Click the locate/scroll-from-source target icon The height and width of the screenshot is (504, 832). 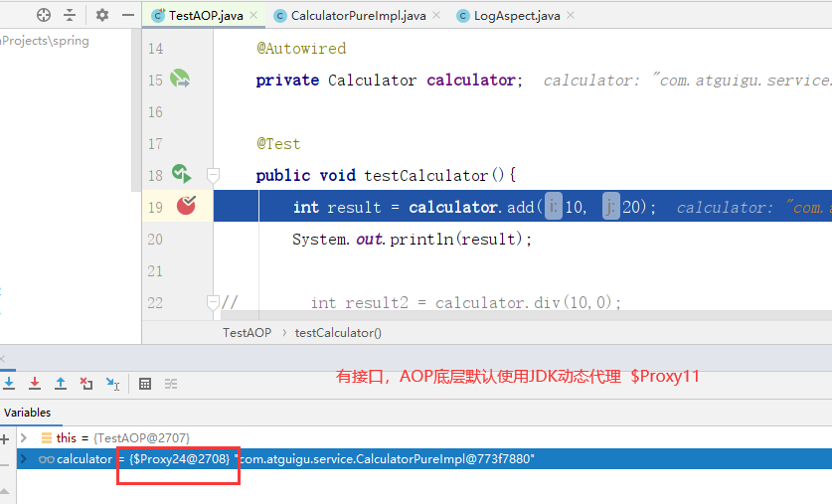pos(44,15)
